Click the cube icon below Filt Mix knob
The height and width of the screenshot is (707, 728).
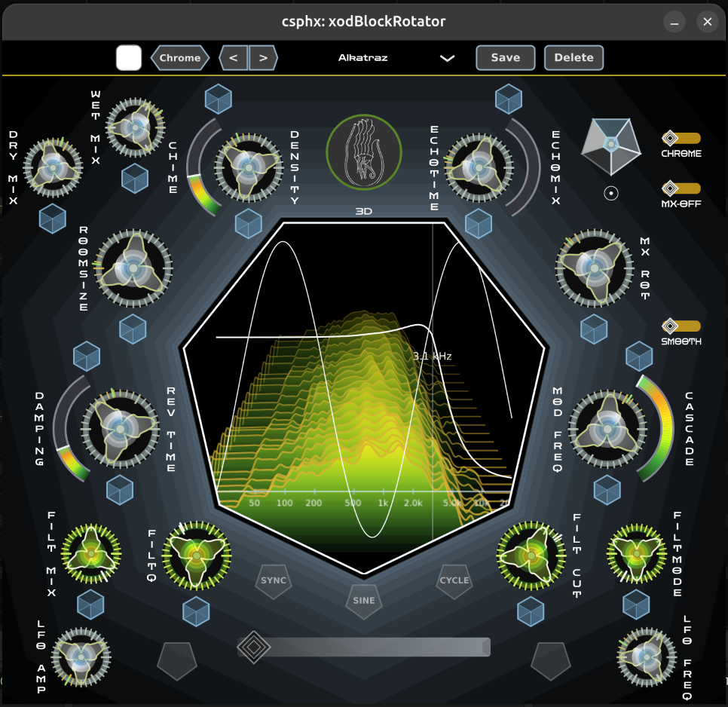[x=90, y=605]
